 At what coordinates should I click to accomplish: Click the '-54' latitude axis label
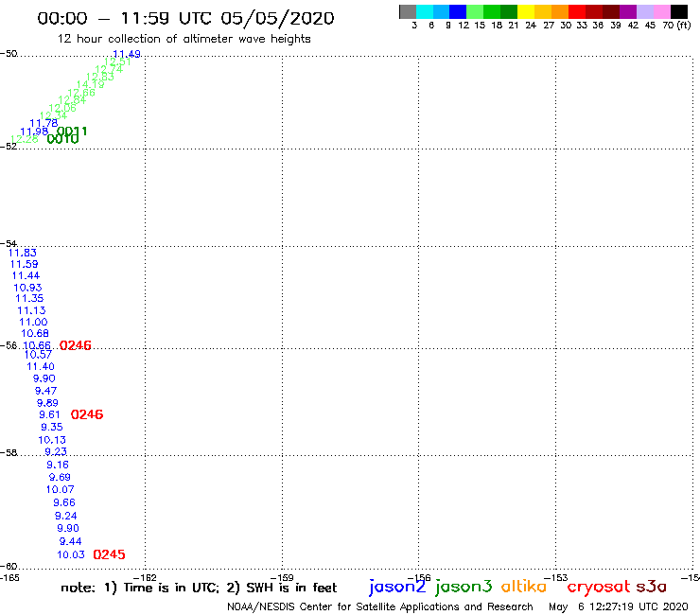pos(9,244)
